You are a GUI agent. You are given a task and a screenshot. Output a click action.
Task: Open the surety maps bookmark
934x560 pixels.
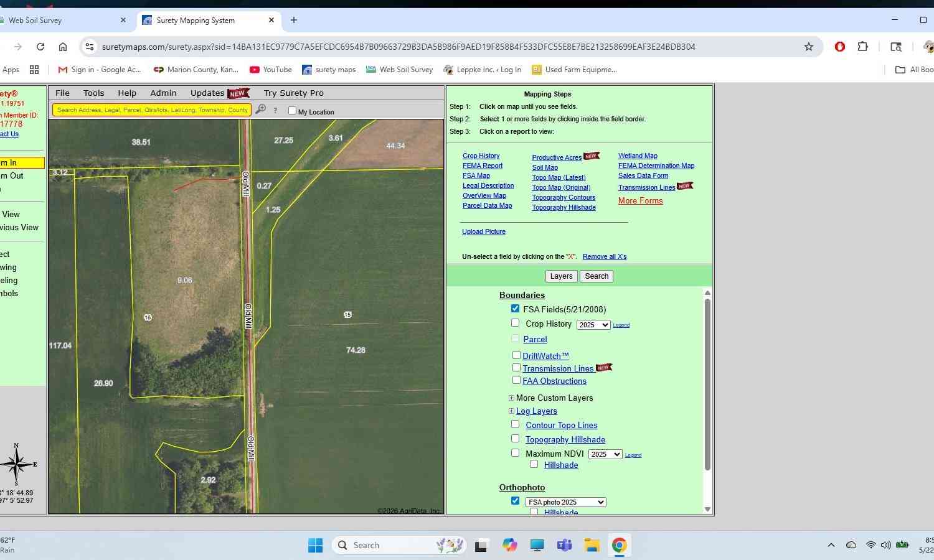(329, 70)
